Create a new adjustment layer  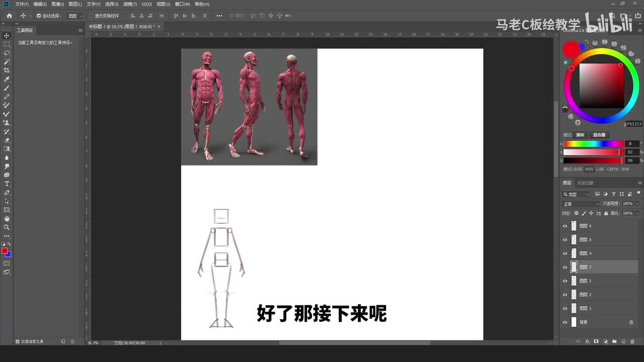pyautogui.click(x=605, y=341)
